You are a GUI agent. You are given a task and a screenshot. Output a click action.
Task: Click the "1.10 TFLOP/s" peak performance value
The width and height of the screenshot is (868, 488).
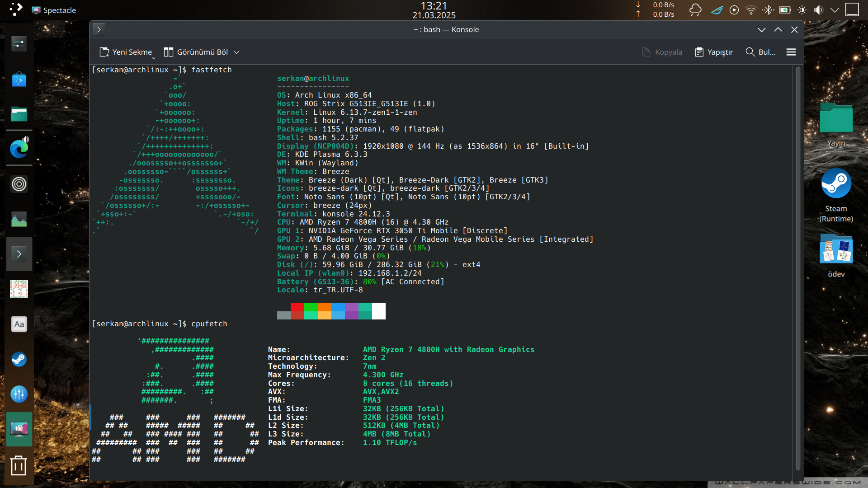click(x=390, y=443)
